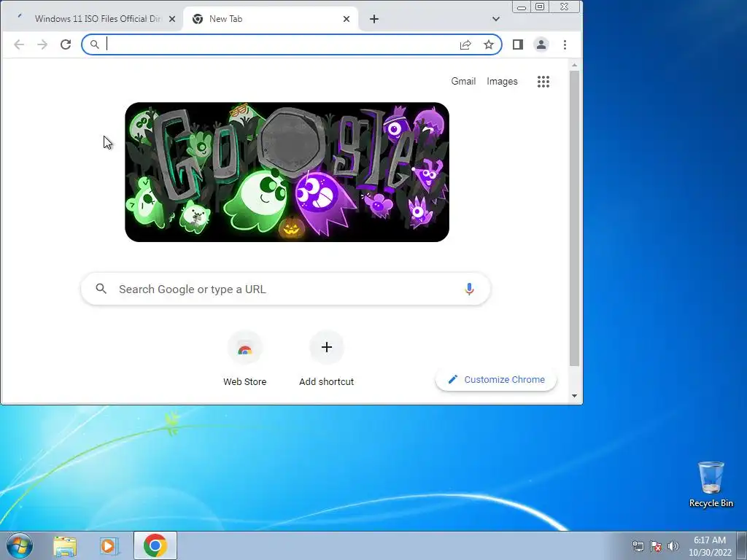Click the forward navigation arrow

coord(42,44)
